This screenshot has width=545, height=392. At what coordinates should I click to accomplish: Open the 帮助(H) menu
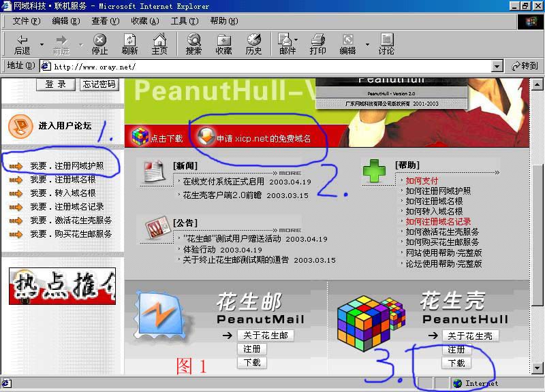tap(224, 21)
